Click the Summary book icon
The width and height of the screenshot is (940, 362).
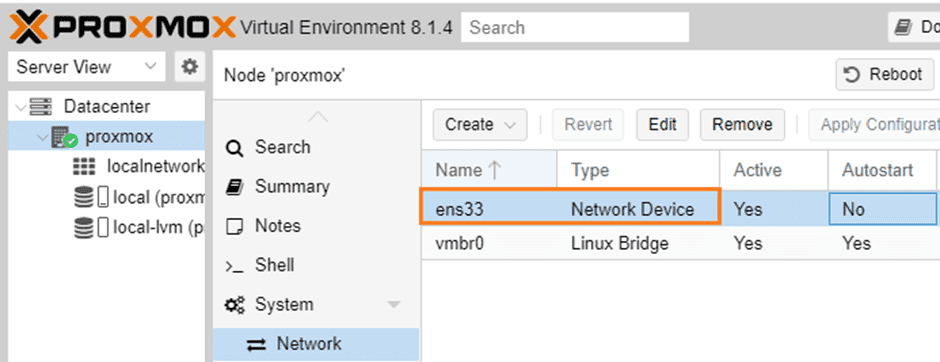coord(235,187)
